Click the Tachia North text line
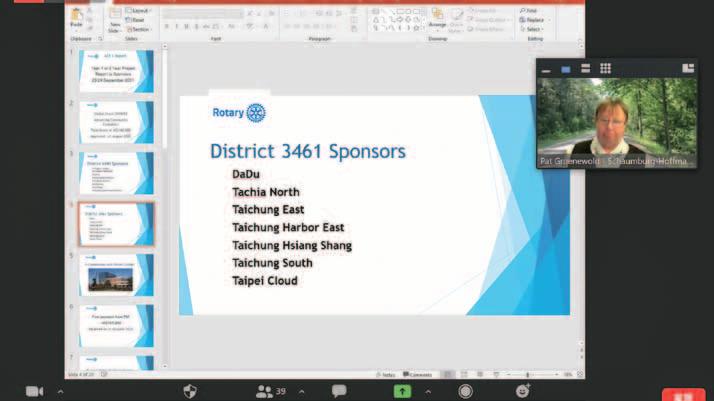 266,192
